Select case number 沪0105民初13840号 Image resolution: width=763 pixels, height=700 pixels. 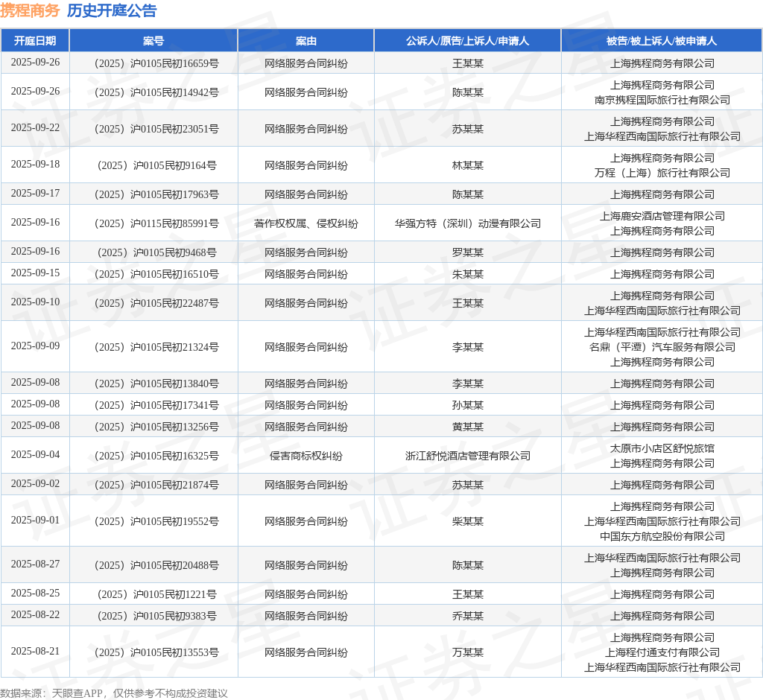tap(156, 384)
